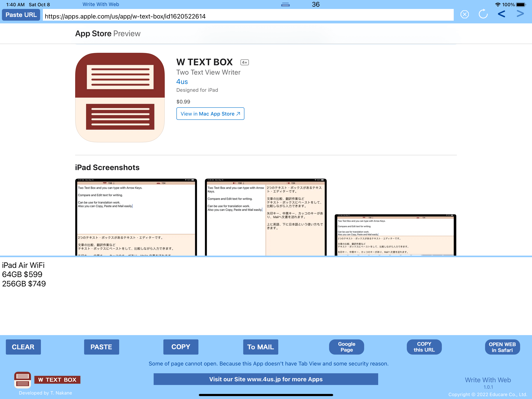Click the version number 1.0.1
Viewport: 532px width, 399px height.
[488, 387]
